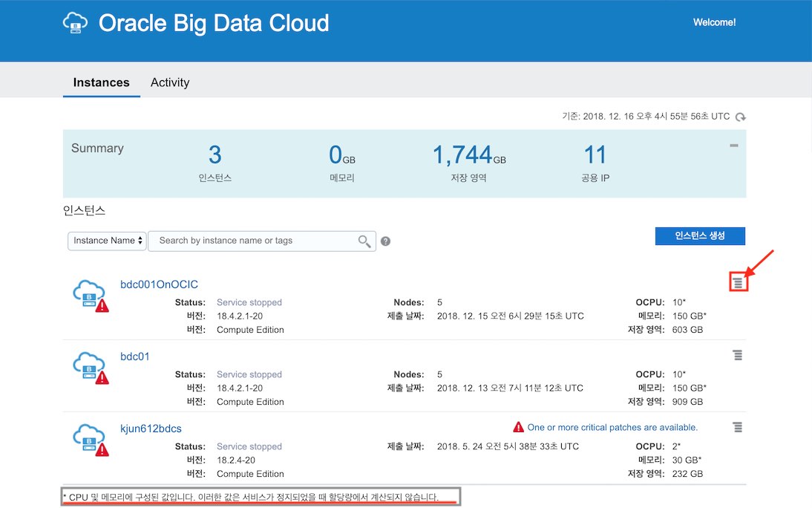Open the bdc001OnOCIC instance link

159,284
